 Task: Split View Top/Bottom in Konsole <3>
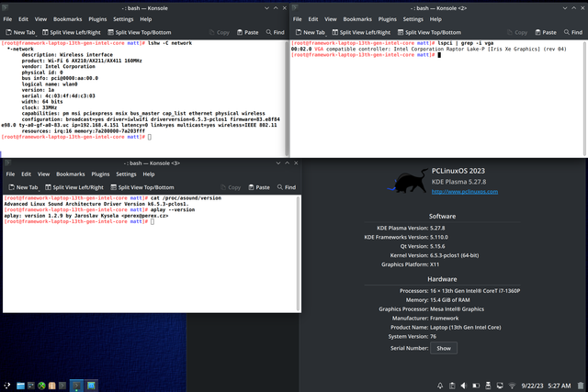coord(142,187)
